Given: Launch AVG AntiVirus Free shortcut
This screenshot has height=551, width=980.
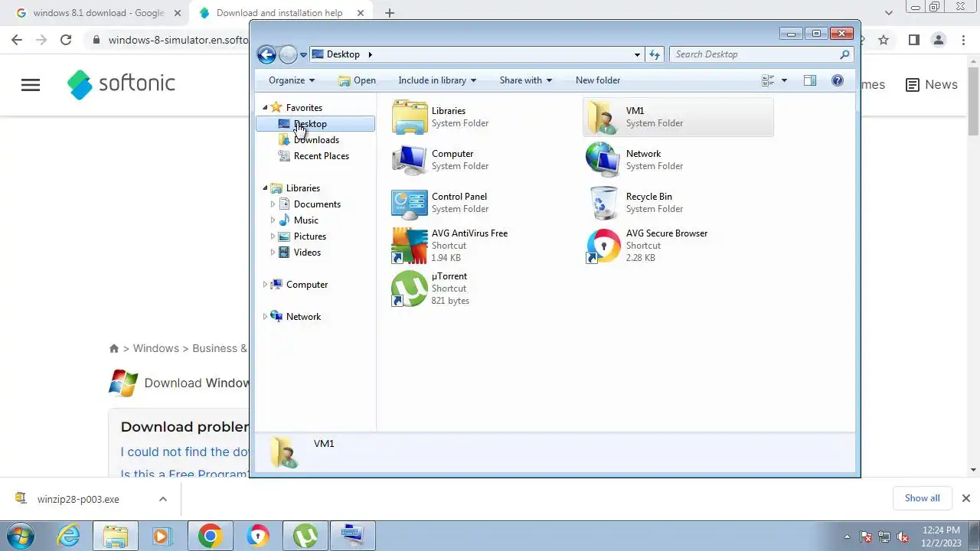Looking at the screenshot, I should point(410,246).
